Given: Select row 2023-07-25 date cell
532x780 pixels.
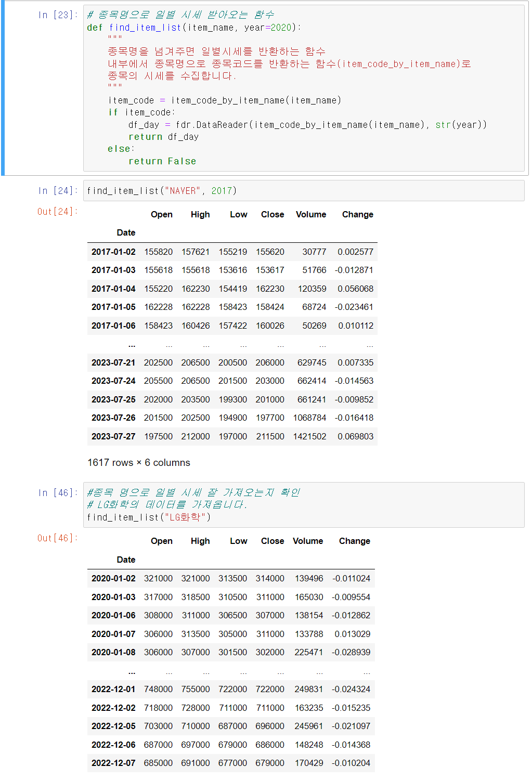Looking at the screenshot, I should pos(113,399).
